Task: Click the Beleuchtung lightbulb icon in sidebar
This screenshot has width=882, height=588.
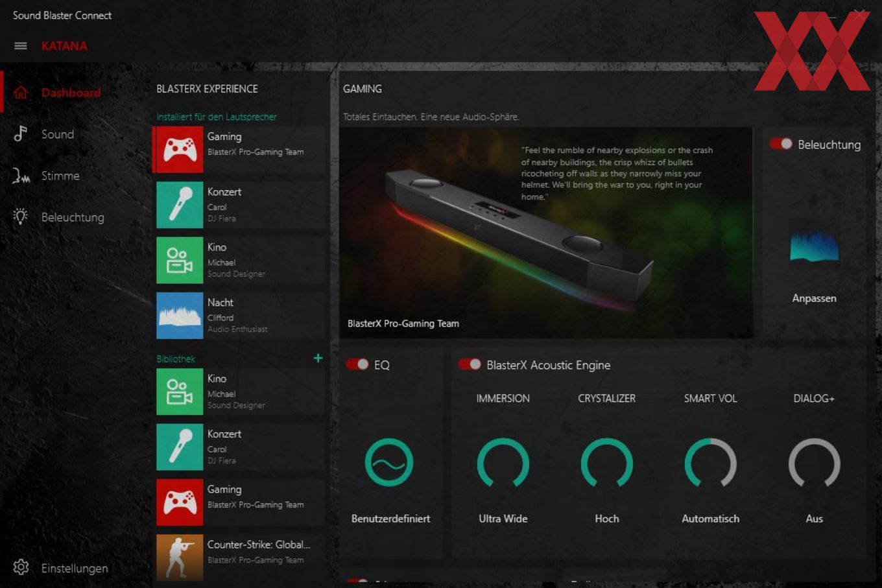Action: coord(21,217)
